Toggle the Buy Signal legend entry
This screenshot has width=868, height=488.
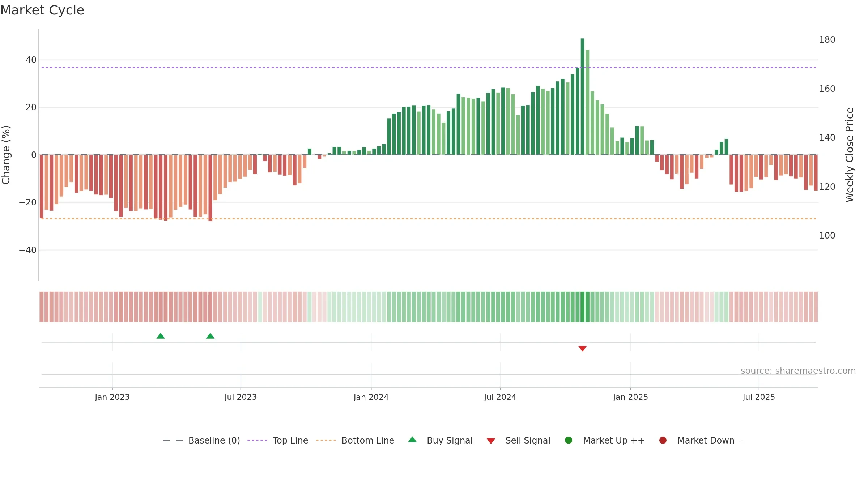pyautogui.click(x=440, y=440)
